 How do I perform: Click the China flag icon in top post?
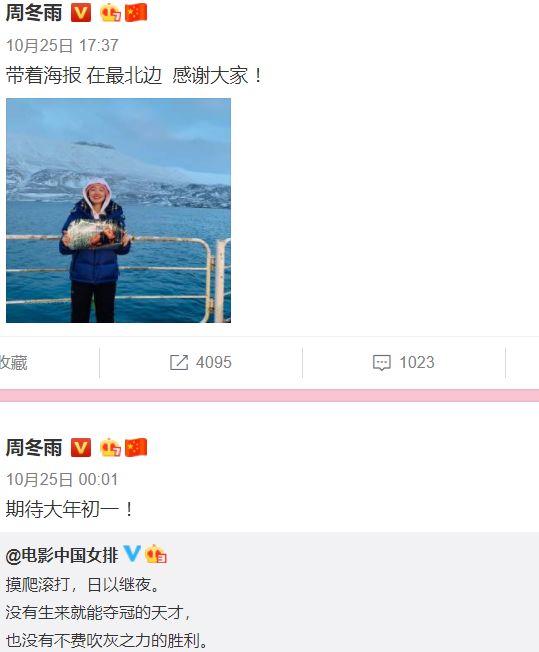pyautogui.click(x=136, y=12)
